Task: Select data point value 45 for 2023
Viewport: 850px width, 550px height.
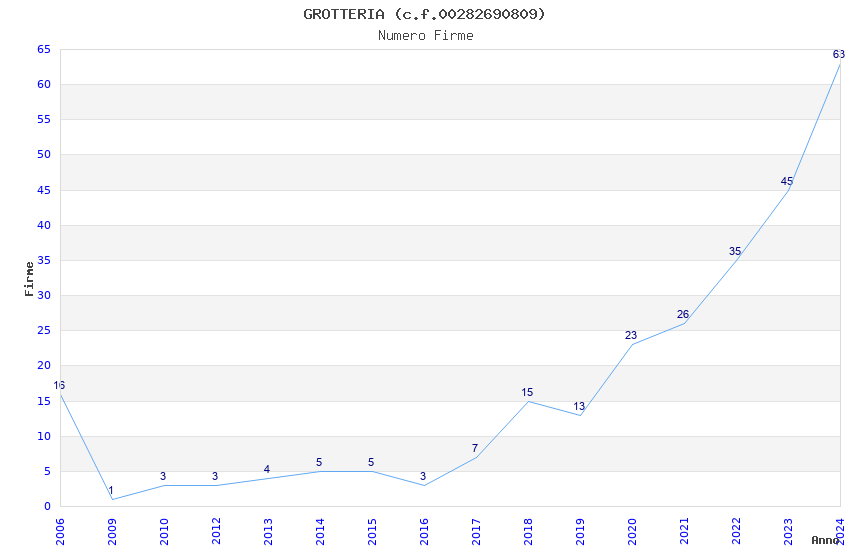Action: 787,182
